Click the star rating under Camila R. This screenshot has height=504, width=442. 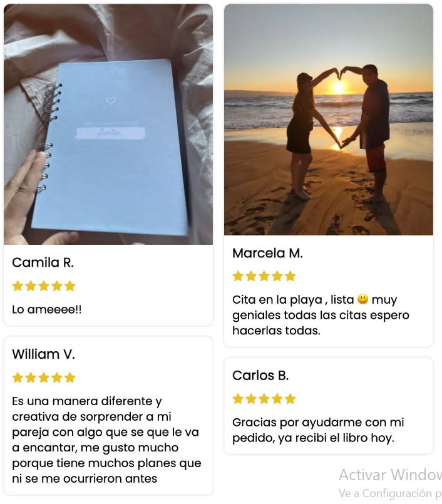point(44,285)
